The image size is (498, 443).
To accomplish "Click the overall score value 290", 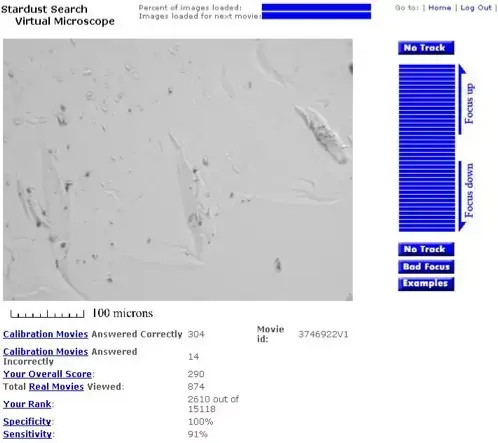I will [196, 374].
